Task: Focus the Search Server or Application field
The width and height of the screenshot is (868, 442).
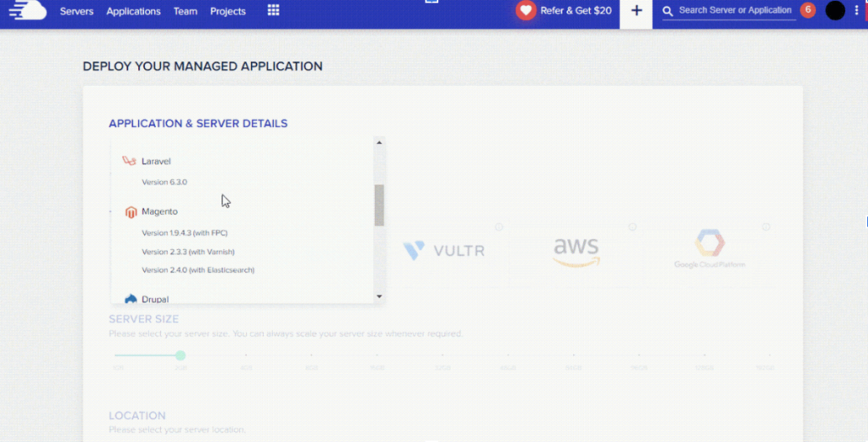Action: (735, 10)
